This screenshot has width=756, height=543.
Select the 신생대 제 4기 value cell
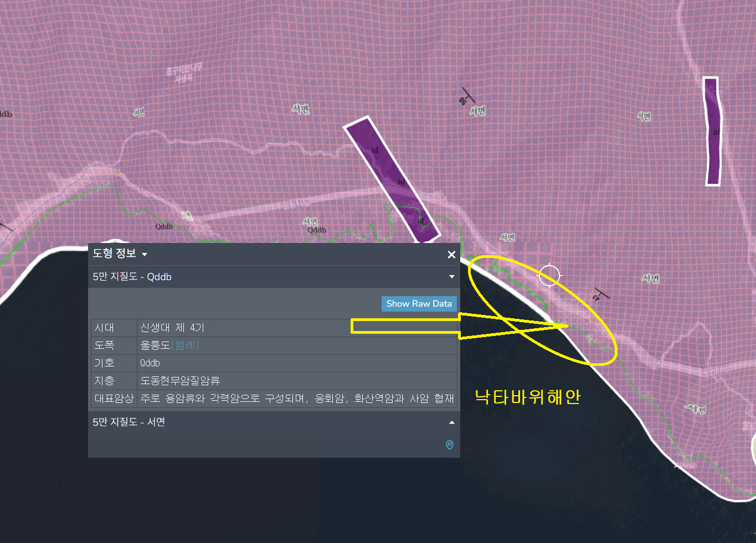click(x=297, y=328)
